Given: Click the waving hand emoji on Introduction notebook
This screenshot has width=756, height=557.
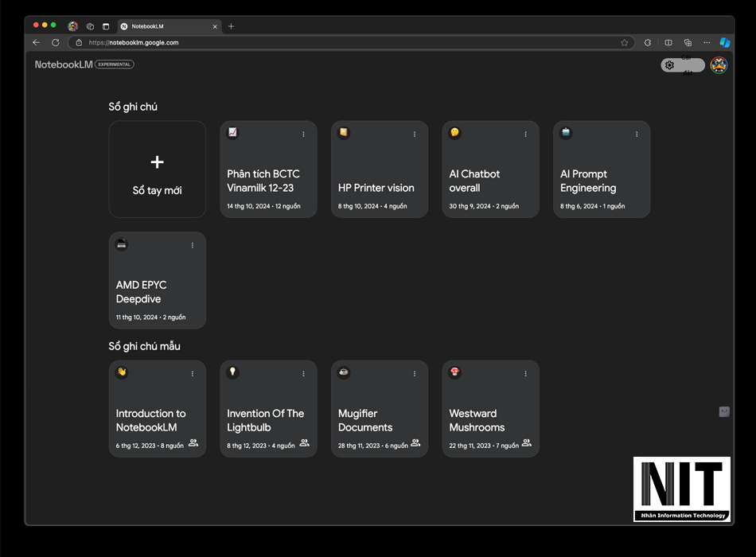Looking at the screenshot, I should (122, 372).
